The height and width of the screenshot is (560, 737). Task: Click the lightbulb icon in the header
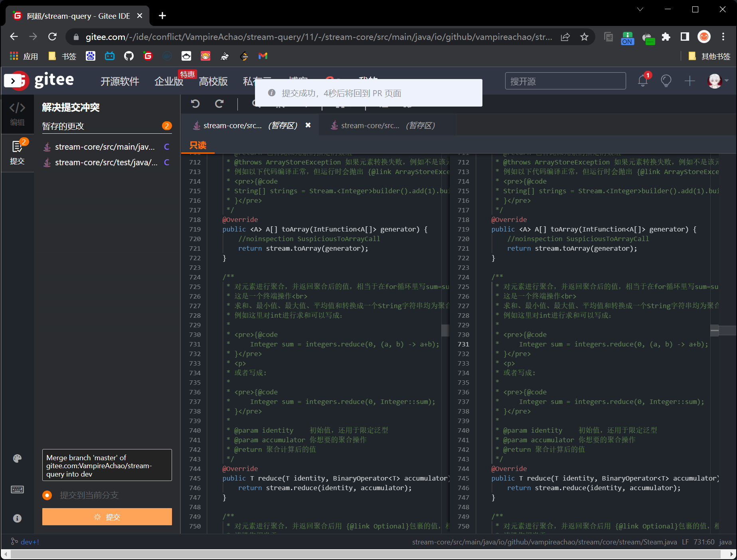coord(666,81)
